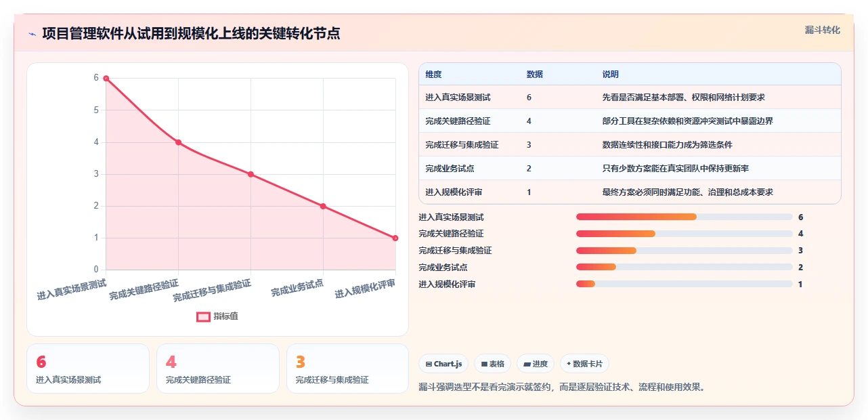Click the progress bar for 进入规模化评审

(684, 284)
